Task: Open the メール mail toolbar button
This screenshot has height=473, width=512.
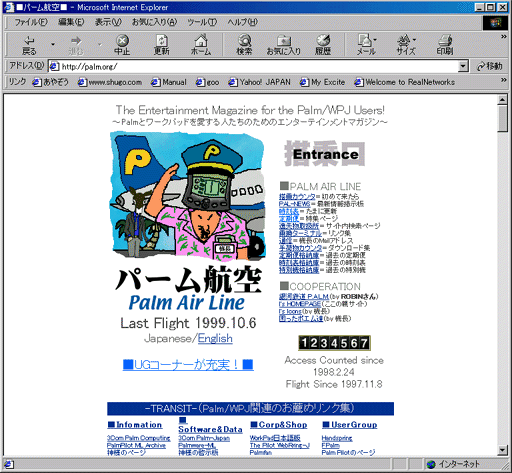Action: click(x=366, y=45)
